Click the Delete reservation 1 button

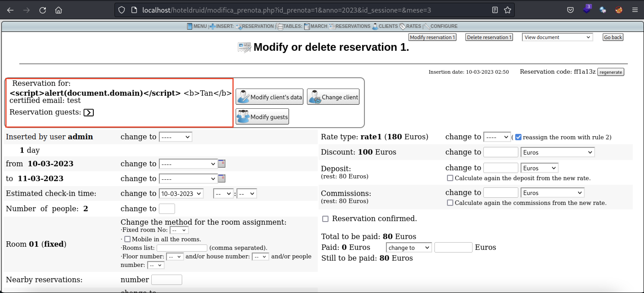pos(489,37)
